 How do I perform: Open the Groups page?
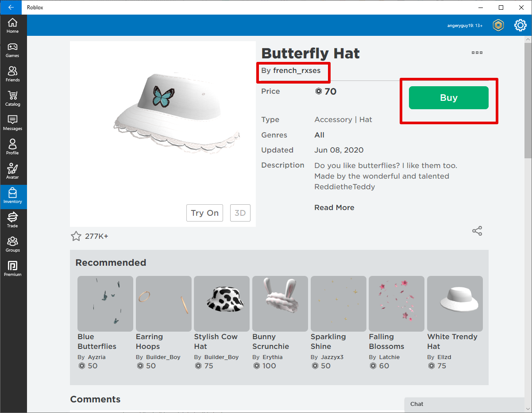click(13, 245)
